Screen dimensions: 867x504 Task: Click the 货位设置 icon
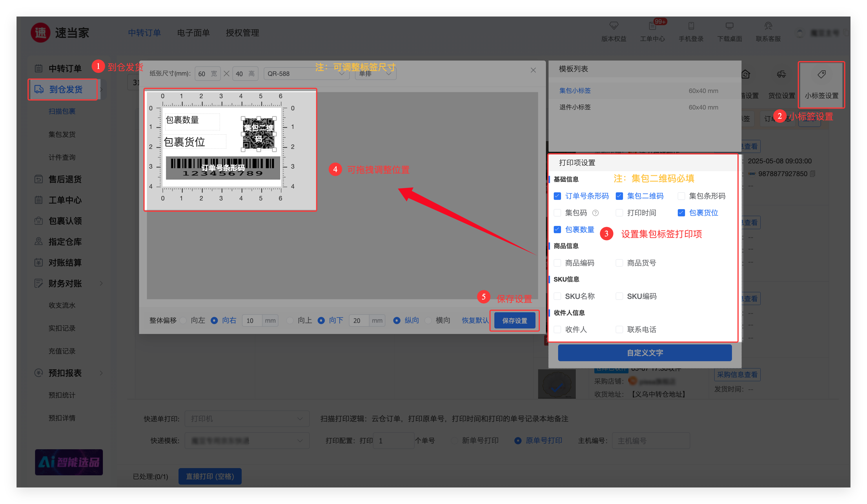[781, 75]
